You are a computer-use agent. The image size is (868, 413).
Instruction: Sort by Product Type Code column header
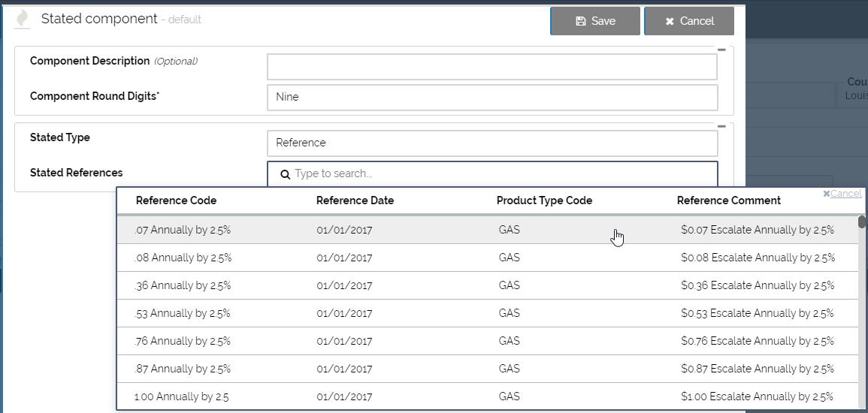[544, 200]
